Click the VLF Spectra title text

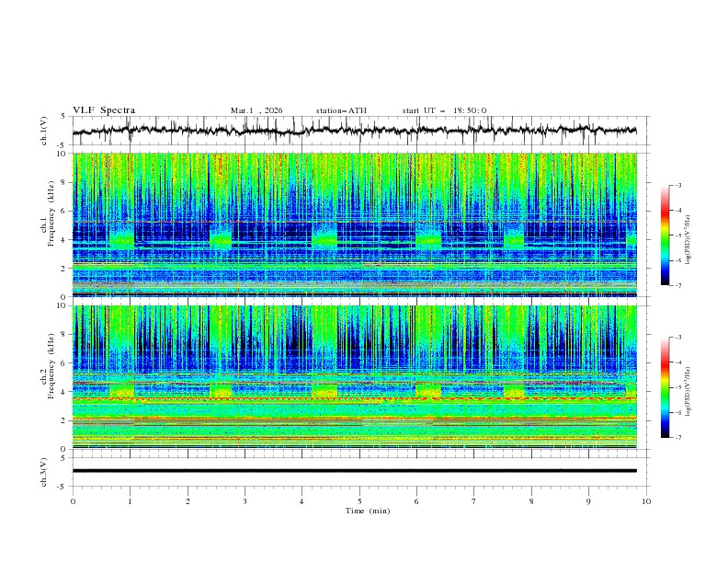click(104, 110)
